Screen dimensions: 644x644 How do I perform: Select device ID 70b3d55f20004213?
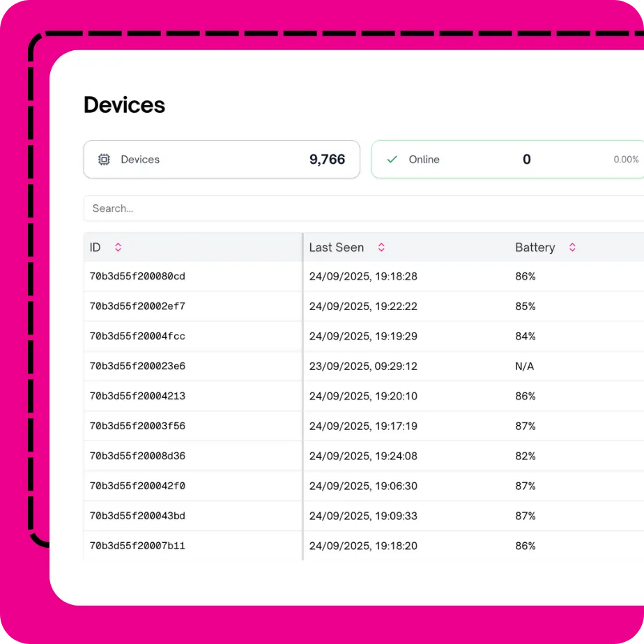pyautogui.click(x=137, y=397)
